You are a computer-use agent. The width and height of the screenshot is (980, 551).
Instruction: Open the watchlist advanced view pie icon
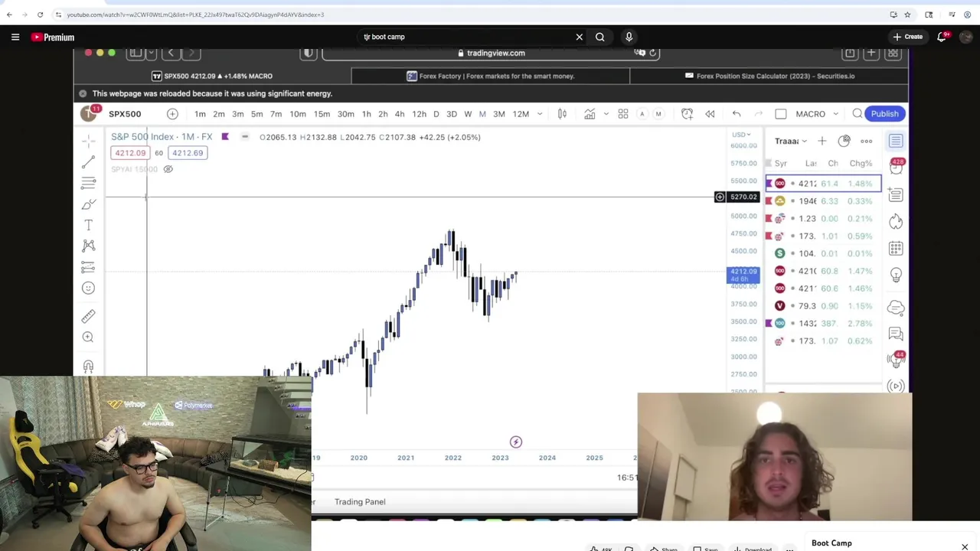(x=844, y=141)
